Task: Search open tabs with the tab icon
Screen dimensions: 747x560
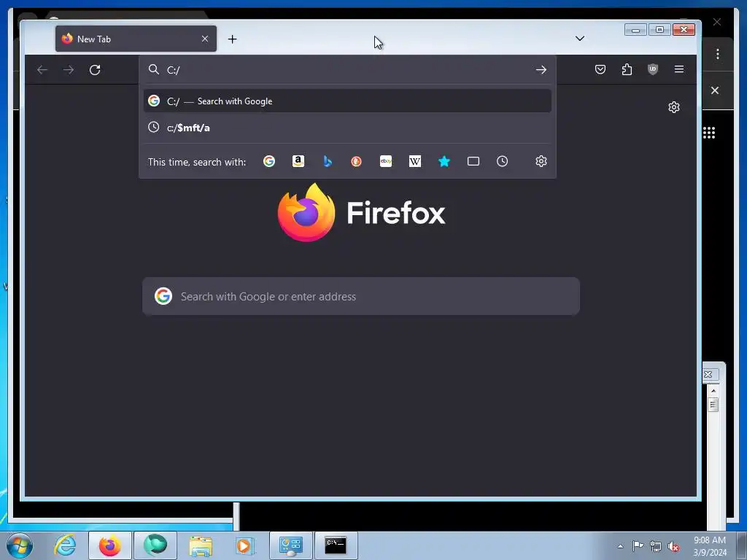Action: [x=473, y=161]
